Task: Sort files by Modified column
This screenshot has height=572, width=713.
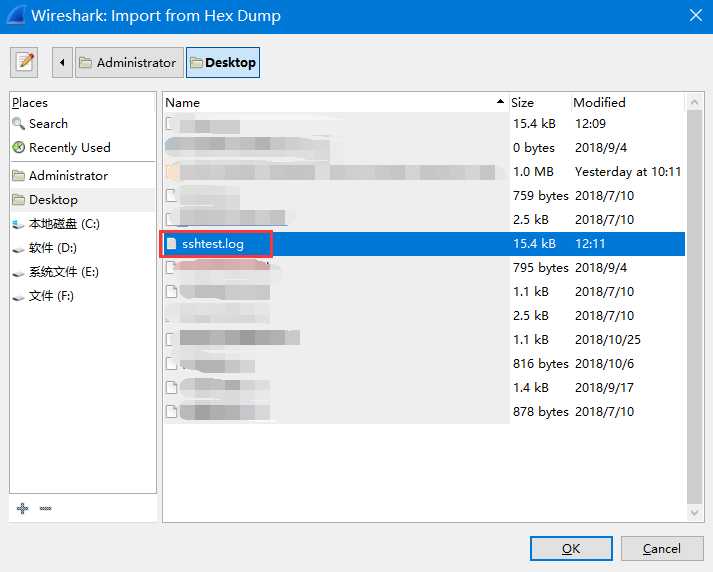Action: point(625,102)
